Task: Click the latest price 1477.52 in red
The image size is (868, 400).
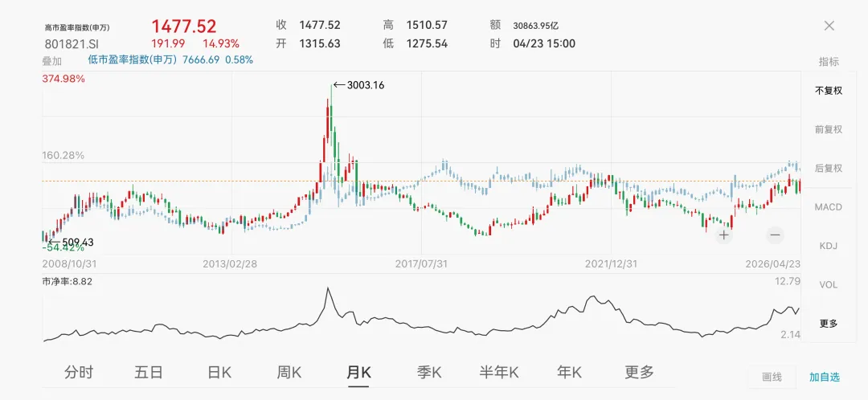Action: (184, 26)
